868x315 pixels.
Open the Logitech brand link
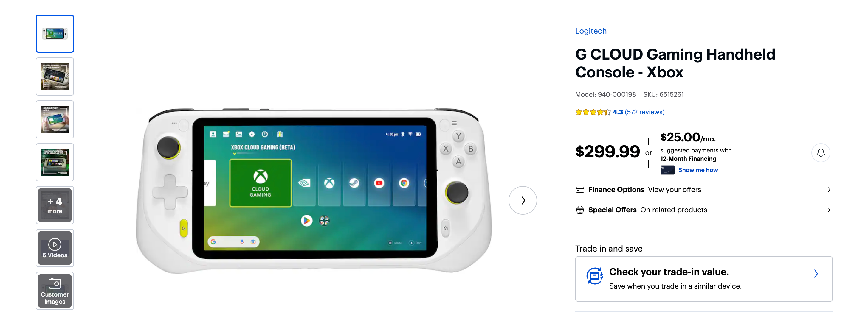click(x=591, y=31)
